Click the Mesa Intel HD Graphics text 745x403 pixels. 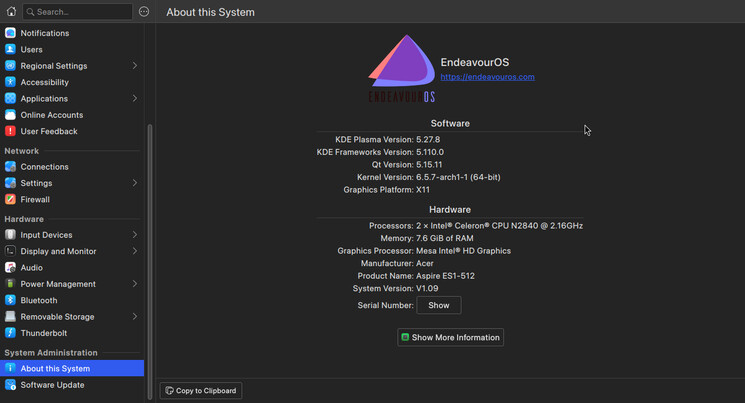[x=463, y=250]
